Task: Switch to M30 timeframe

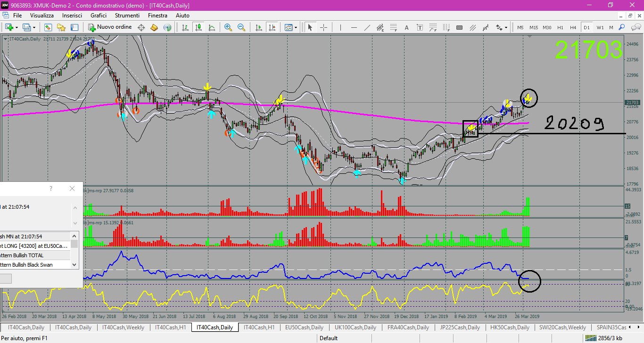Action: [x=547, y=27]
